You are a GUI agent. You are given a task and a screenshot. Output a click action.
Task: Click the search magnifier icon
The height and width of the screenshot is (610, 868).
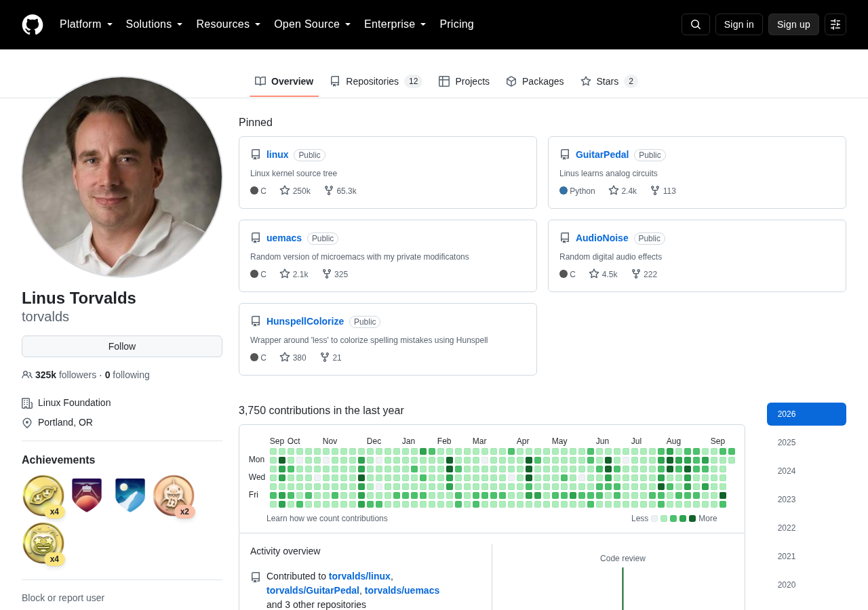pyautogui.click(x=696, y=24)
